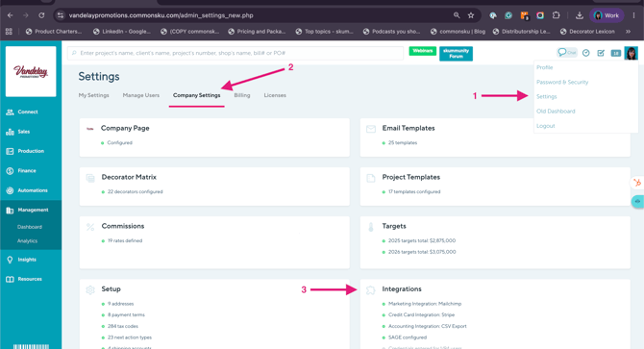This screenshot has width=644, height=349.
Task: Select the Company Settings tab
Action: point(196,95)
